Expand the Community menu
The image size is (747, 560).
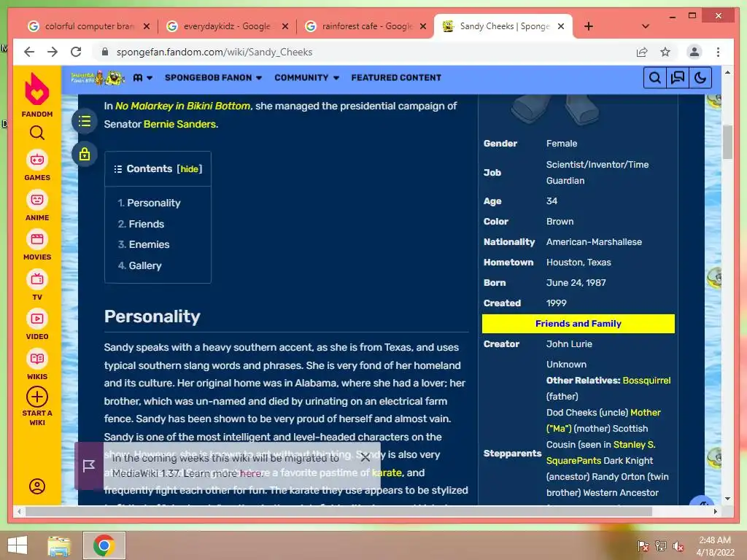click(306, 77)
